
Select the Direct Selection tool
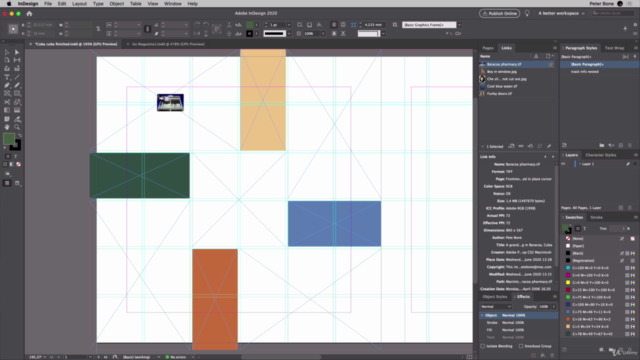[x=17, y=52]
